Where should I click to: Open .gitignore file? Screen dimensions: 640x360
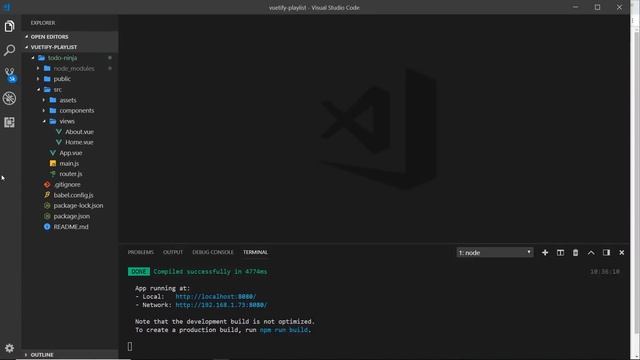(67, 184)
